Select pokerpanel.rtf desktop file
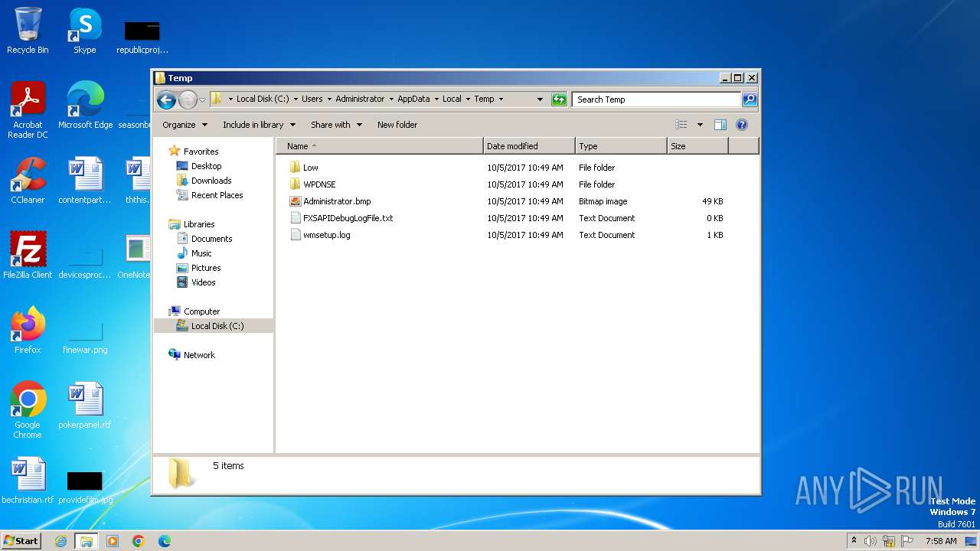Viewport: 980px width, 551px height. click(x=85, y=406)
